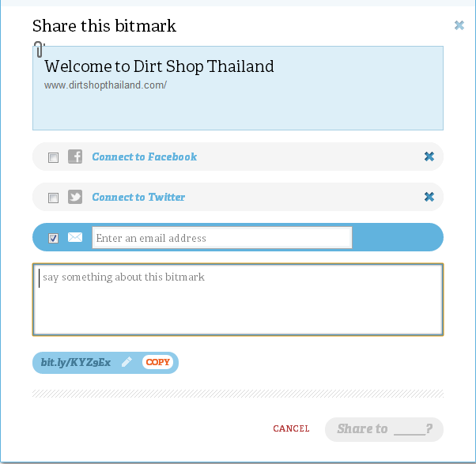Enable the Facebook sharing checkbox
Screen dimensions: 476x464
click(x=54, y=157)
